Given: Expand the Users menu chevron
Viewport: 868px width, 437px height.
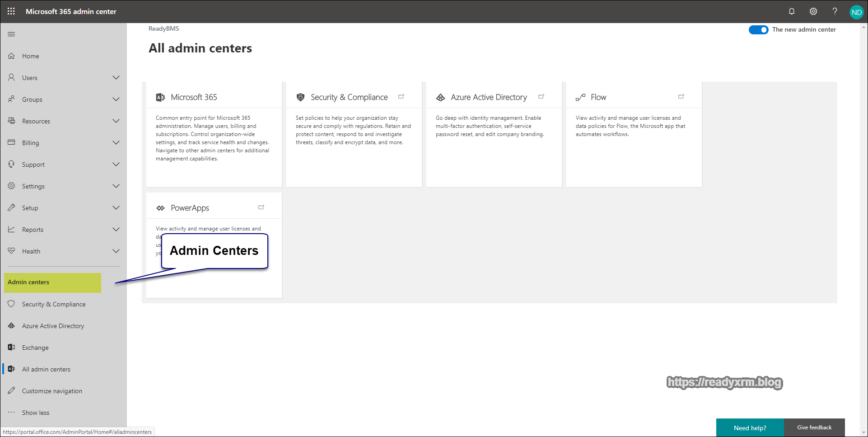Looking at the screenshot, I should click(x=116, y=78).
